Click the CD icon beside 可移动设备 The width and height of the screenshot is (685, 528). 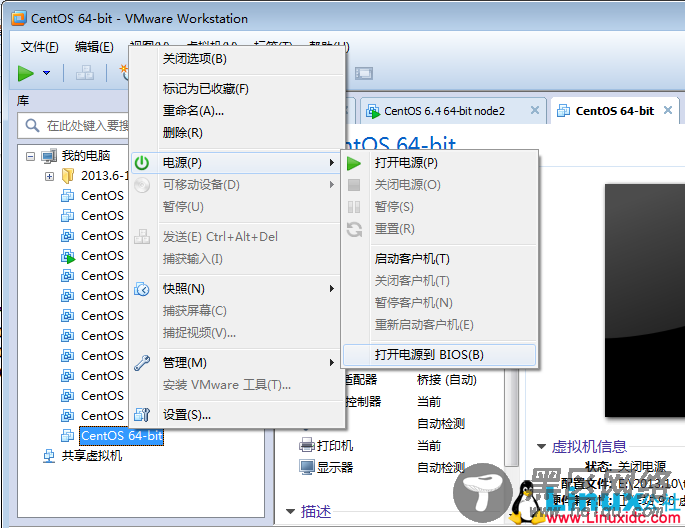(142, 185)
